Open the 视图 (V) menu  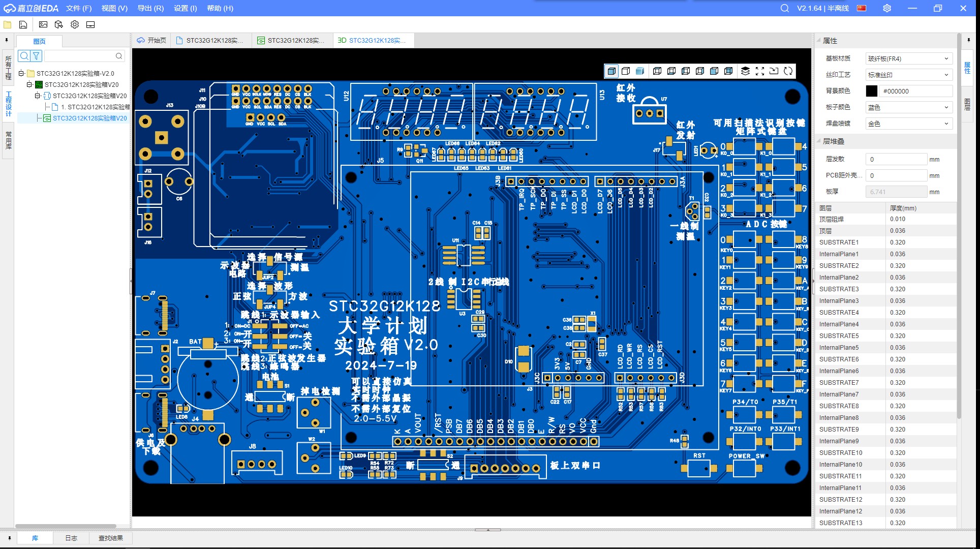(114, 8)
